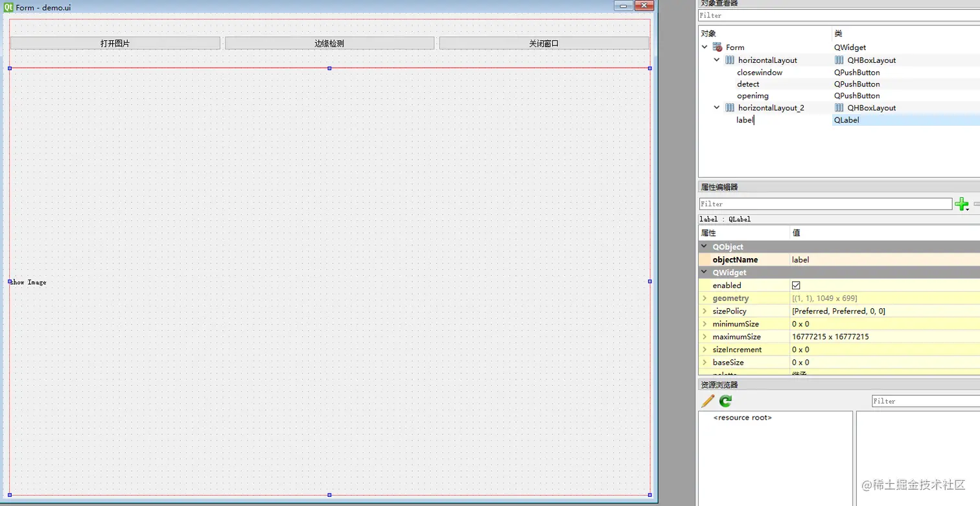Viewport: 980px width, 506px height.
Task: Click QHBoxLayout icon in horizontalLayout row
Action: [x=839, y=60]
